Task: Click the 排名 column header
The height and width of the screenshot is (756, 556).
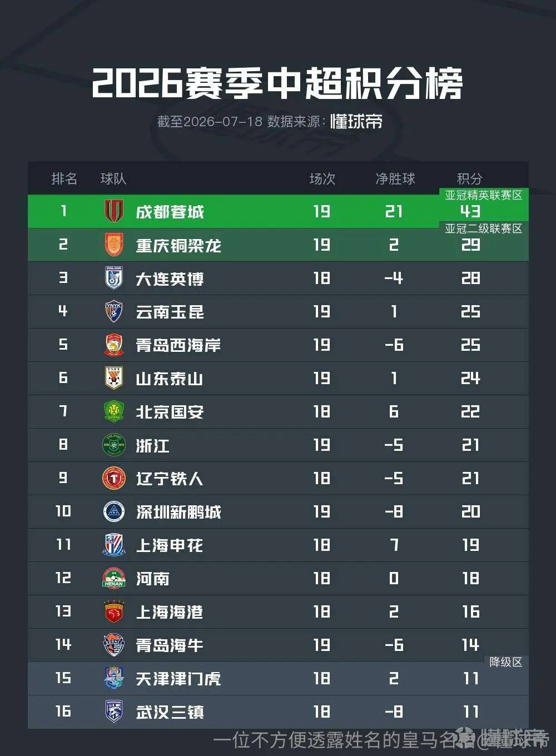Action: [64, 179]
